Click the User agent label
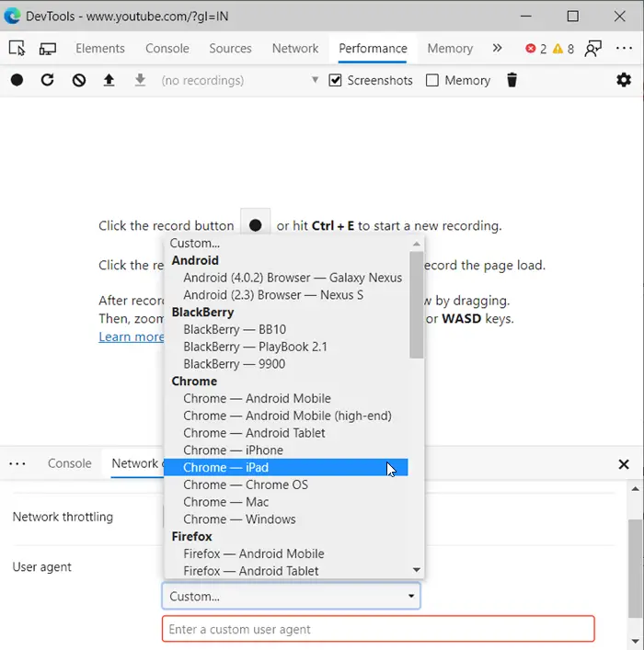This screenshot has width=644, height=650. click(42, 566)
